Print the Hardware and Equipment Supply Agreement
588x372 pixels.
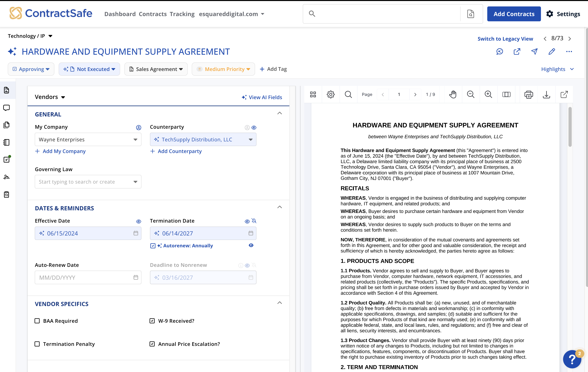click(529, 94)
